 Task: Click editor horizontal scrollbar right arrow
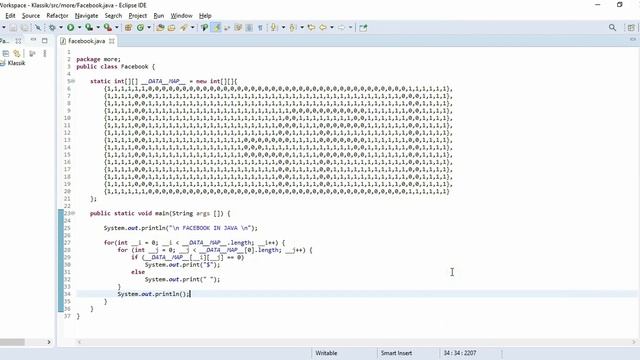(x=634, y=342)
